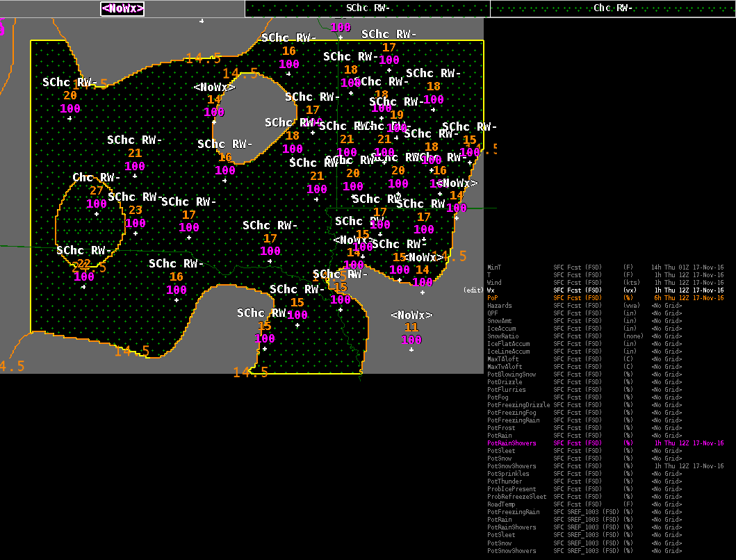Click the Hazards legend entry

[499, 306]
